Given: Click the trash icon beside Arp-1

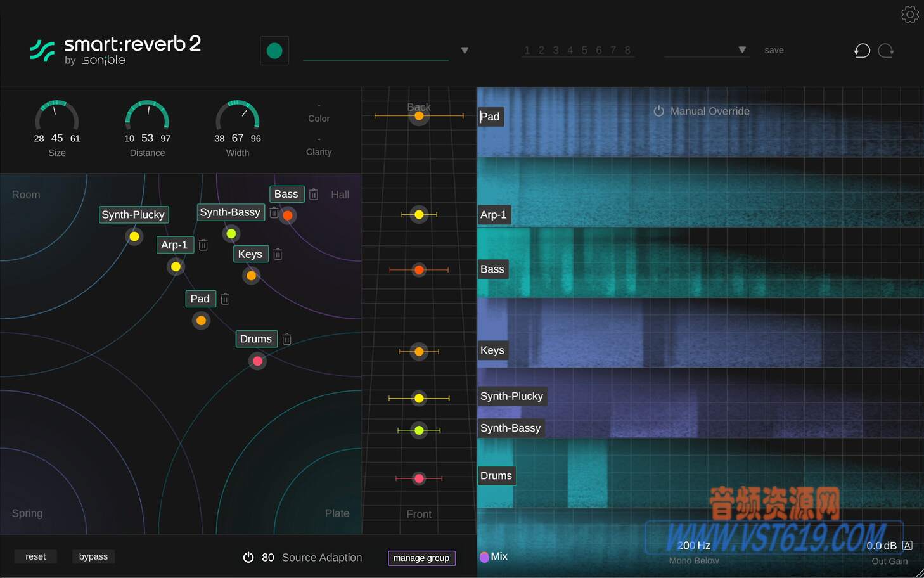Looking at the screenshot, I should coord(203,245).
